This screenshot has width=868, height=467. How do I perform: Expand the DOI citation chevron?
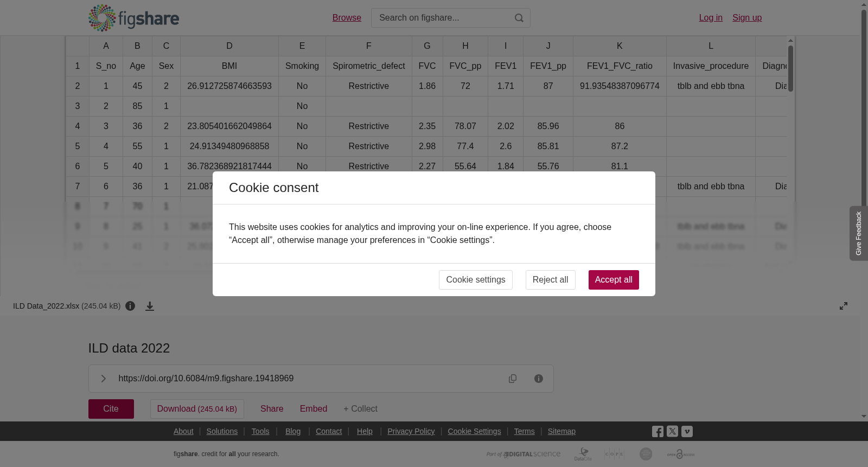[x=103, y=379]
